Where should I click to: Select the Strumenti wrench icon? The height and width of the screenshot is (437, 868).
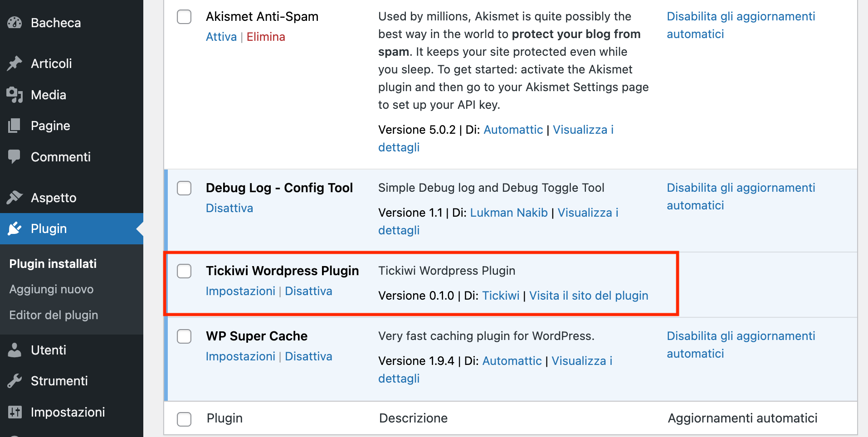pyautogui.click(x=15, y=381)
